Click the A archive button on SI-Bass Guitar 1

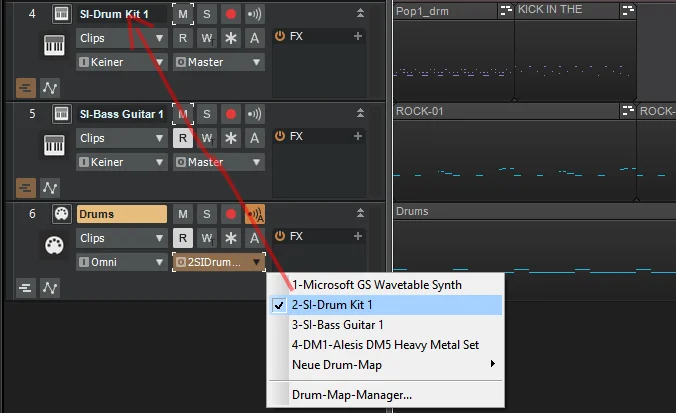tap(254, 138)
